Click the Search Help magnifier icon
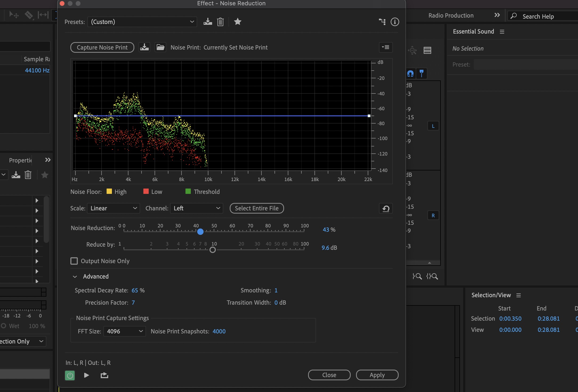The width and height of the screenshot is (578, 392). pos(514,16)
